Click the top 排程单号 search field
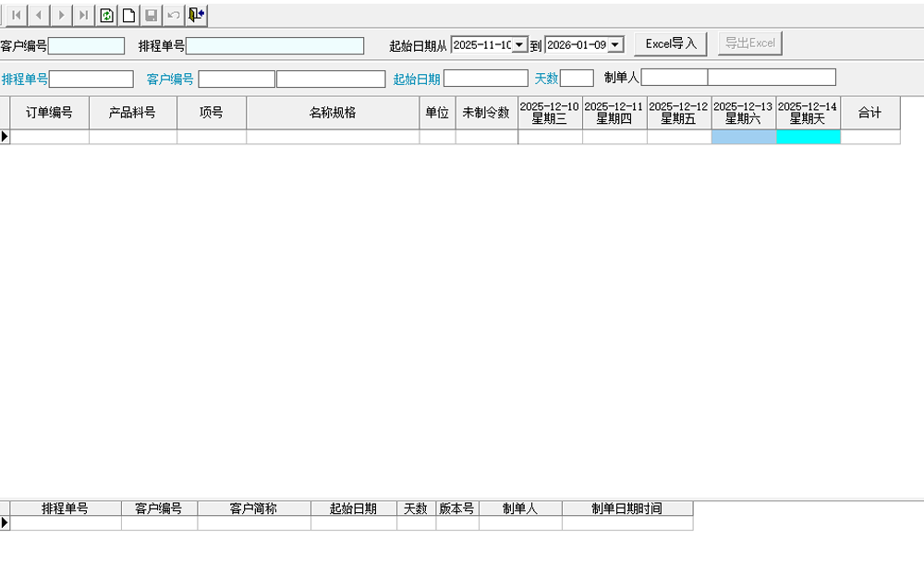 click(x=274, y=45)
